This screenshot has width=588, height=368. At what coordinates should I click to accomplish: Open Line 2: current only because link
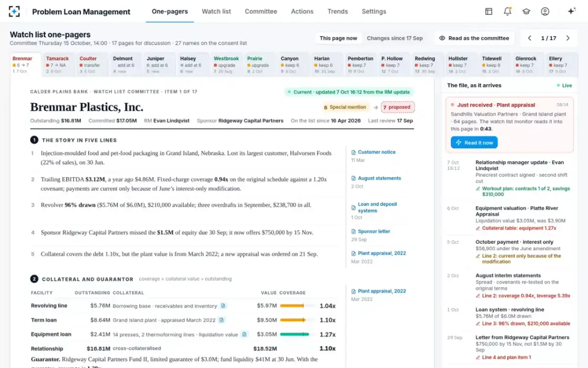pos(518,259)
